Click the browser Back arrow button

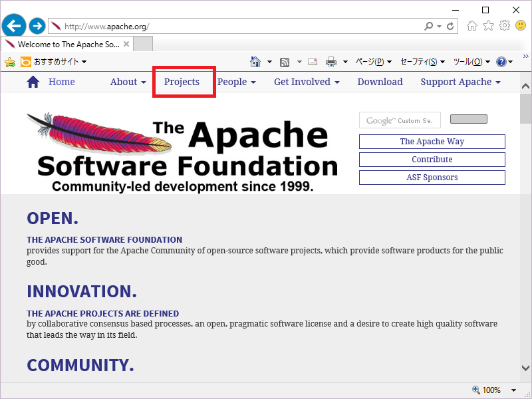pos(14,26)
